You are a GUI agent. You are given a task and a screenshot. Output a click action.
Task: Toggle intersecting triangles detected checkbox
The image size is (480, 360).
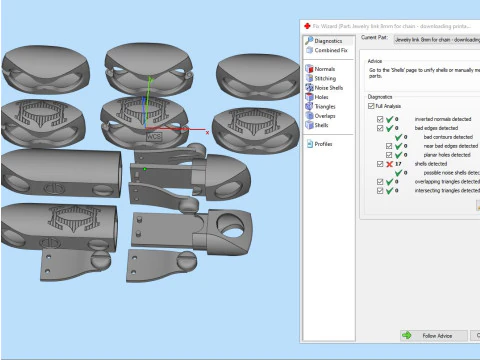(380, 191)
